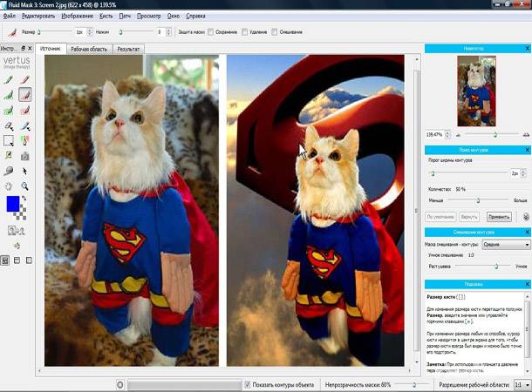Click the test render people icon

(16, 231)
